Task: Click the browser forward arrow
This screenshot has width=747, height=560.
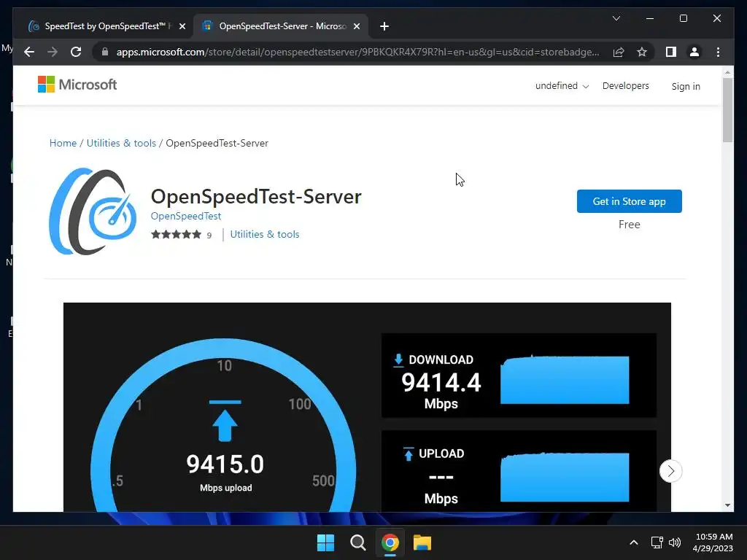Action: [53, 52]
